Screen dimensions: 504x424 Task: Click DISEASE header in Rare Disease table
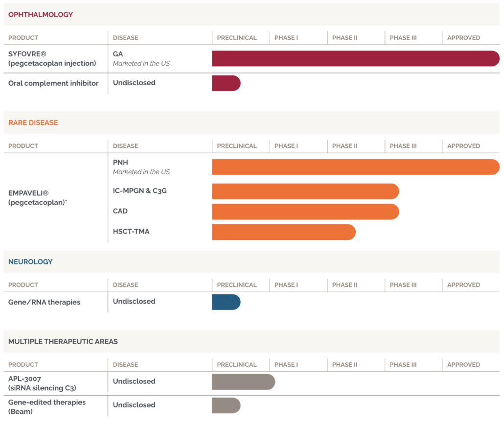(x=125, y=146)
